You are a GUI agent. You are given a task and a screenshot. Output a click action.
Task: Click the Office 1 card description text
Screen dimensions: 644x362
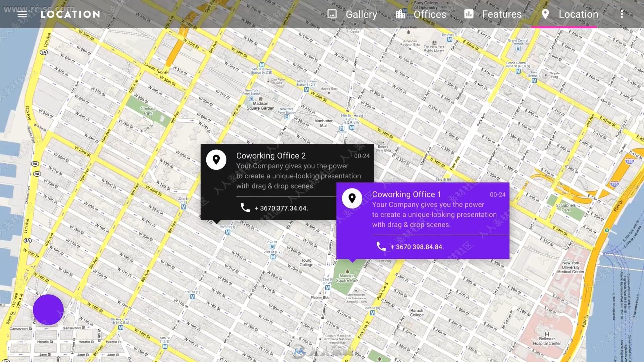coord(434,215)
